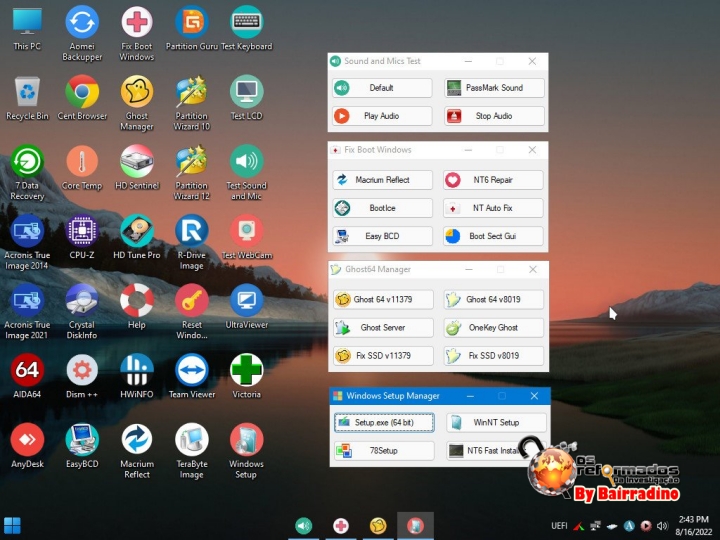
Task: Launch Ghost Manager desktop icon
Action: point(136,103)
